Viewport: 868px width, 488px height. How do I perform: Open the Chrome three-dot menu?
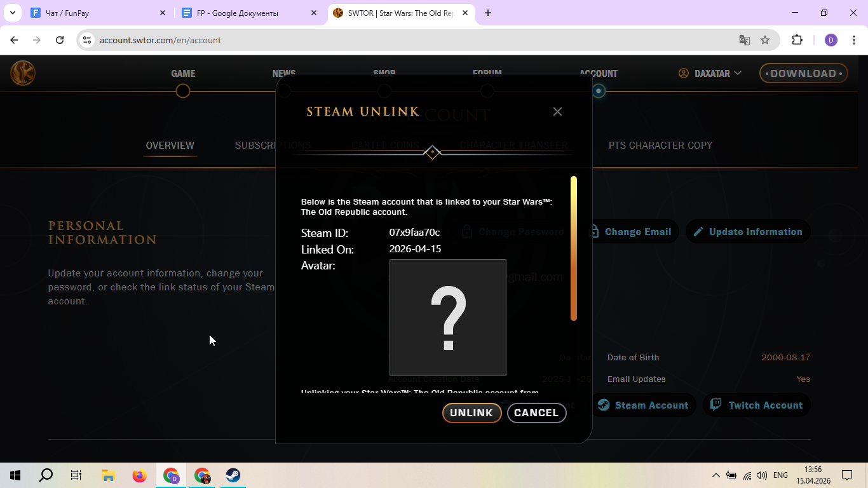(854, 40)
